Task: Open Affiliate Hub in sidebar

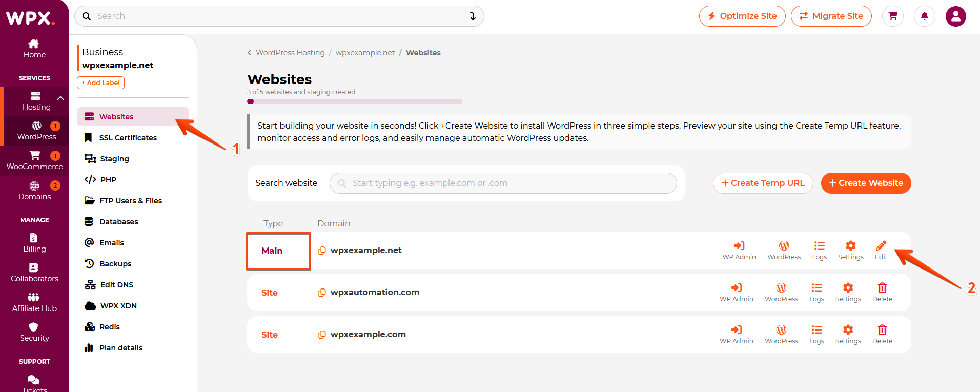Action: tap(34, 302)
